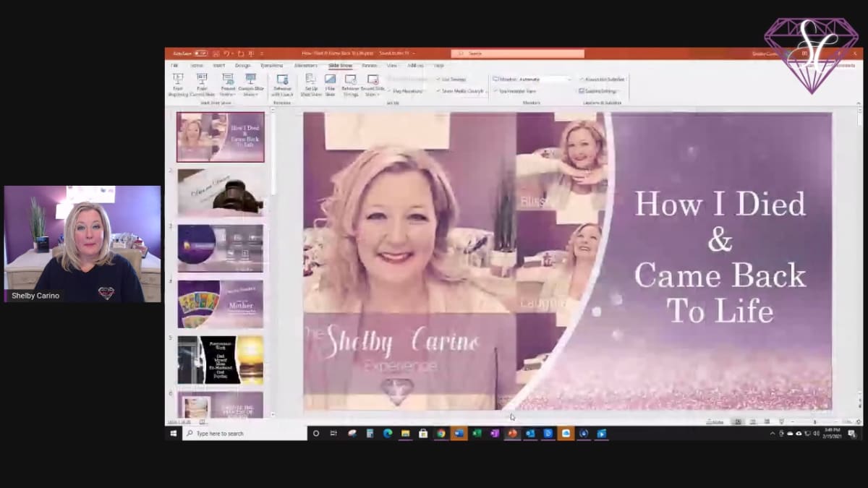This screenshot has width=868, height=488.
Task: Toggle the AutoSave switch
Action: pyautogui.click(x=200, y=53)
